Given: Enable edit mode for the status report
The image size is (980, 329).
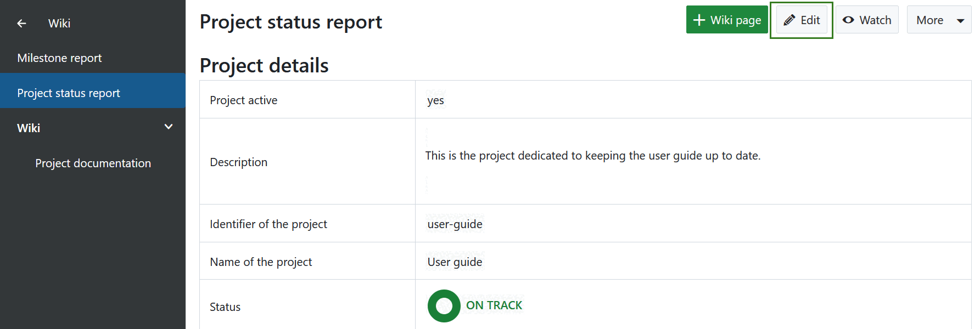Looking at the screenshot, I should (x=801, y=19).
